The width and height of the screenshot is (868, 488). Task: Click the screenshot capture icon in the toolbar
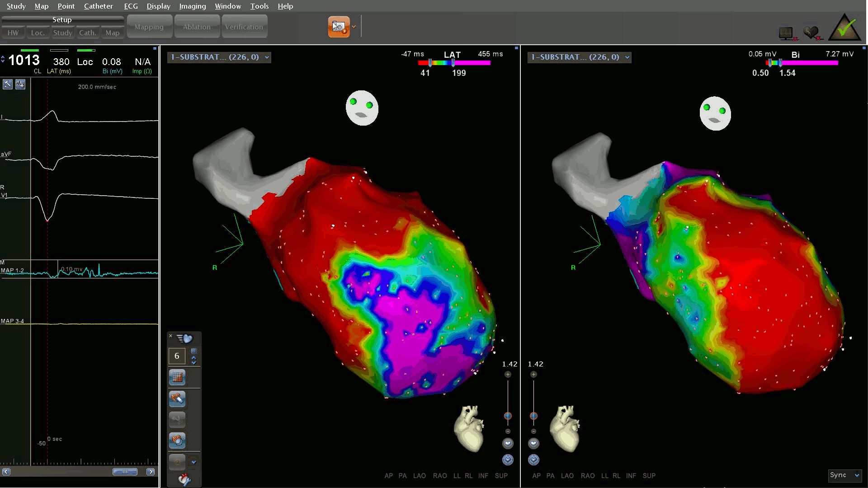(x=339, y=27)
